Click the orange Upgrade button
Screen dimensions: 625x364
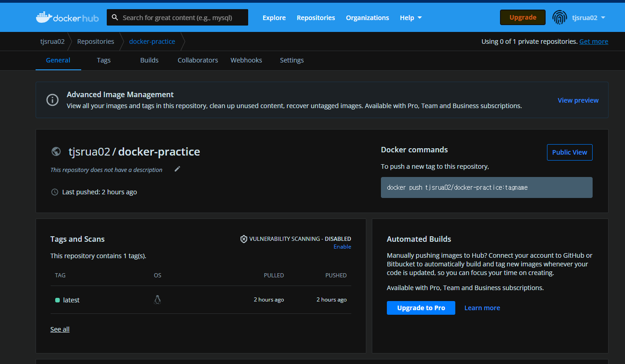coord(523,17)
